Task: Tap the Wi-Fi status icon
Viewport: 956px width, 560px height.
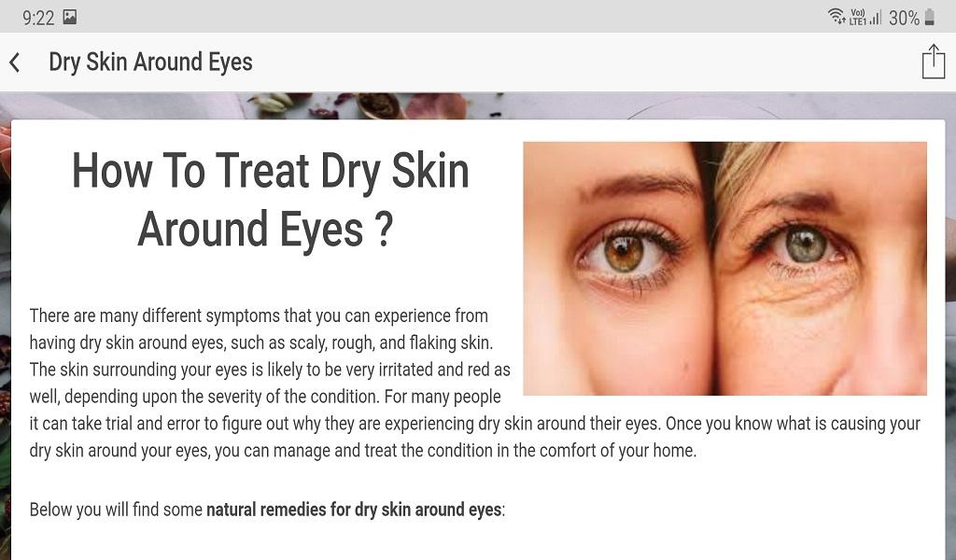Action: (837, 17)
